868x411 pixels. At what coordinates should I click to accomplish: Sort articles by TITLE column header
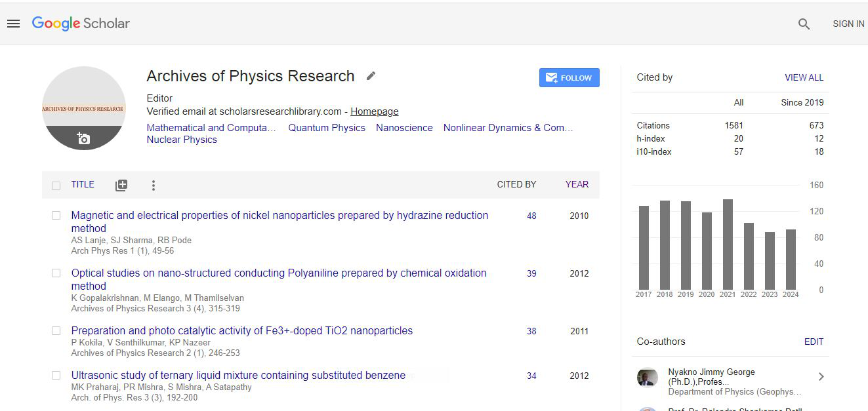coord(83,185)
